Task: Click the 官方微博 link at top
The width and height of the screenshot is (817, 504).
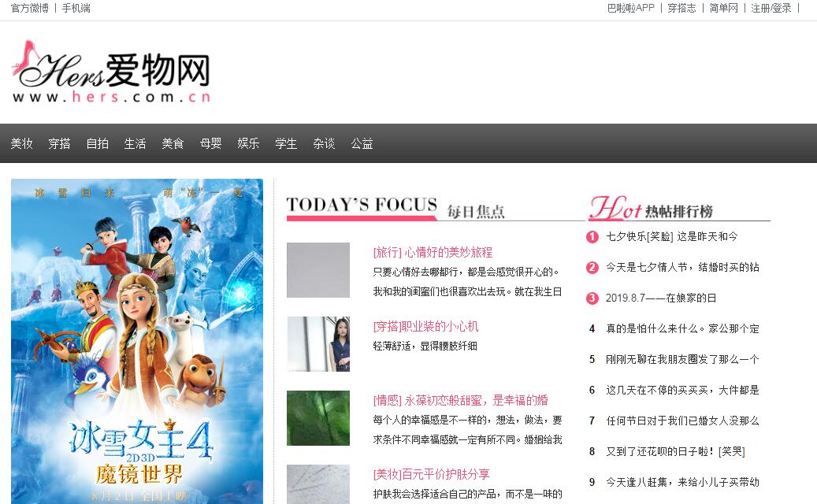Action: pos(30,8)
